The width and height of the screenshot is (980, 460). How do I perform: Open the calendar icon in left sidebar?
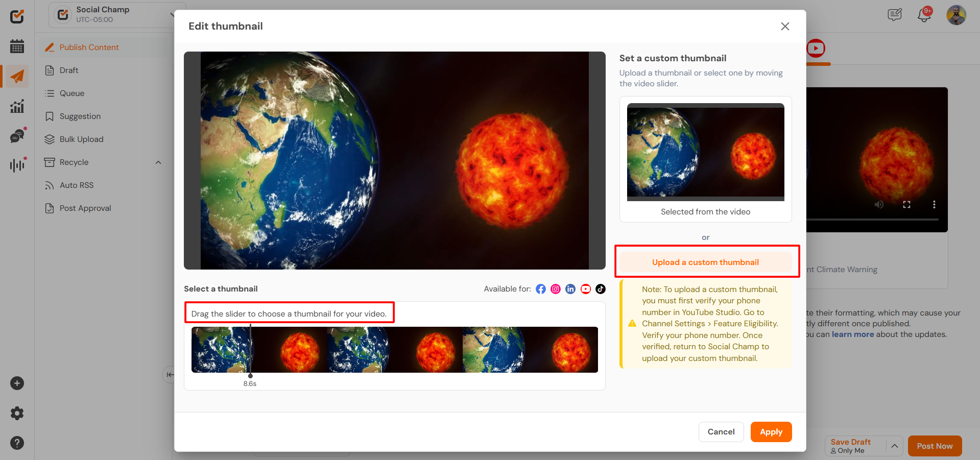[x=17, y=46]
